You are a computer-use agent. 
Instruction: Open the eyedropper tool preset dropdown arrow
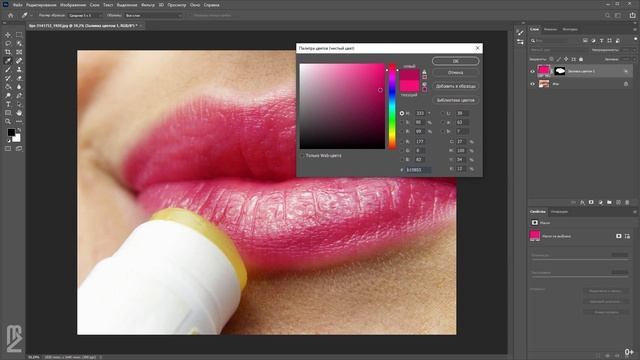pyautogui.click(x=31, y=16)
